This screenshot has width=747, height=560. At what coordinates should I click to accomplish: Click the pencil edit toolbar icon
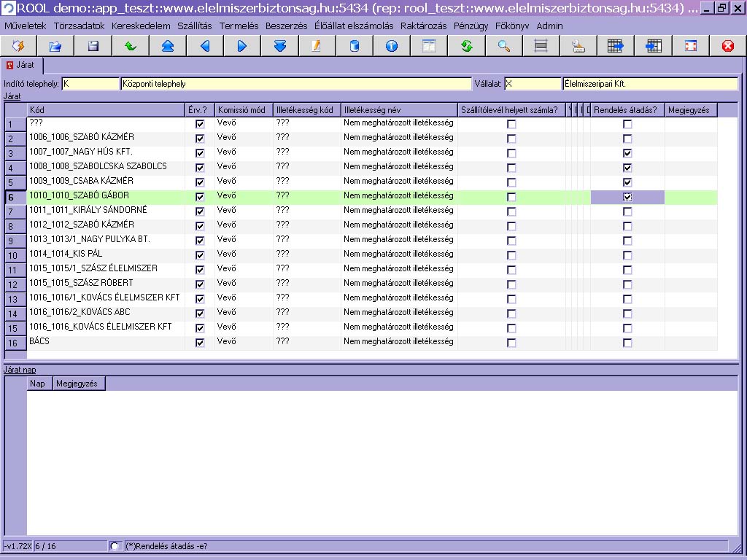[317, 46]
